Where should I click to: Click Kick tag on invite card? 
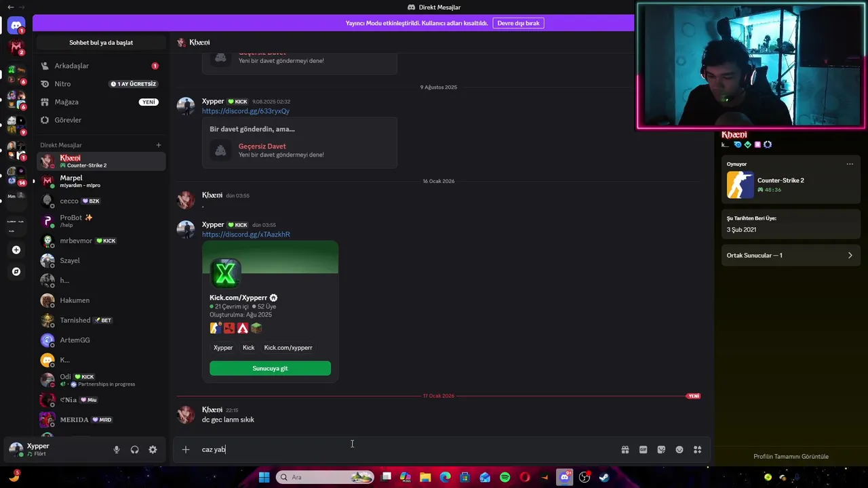tap(249, 348)
